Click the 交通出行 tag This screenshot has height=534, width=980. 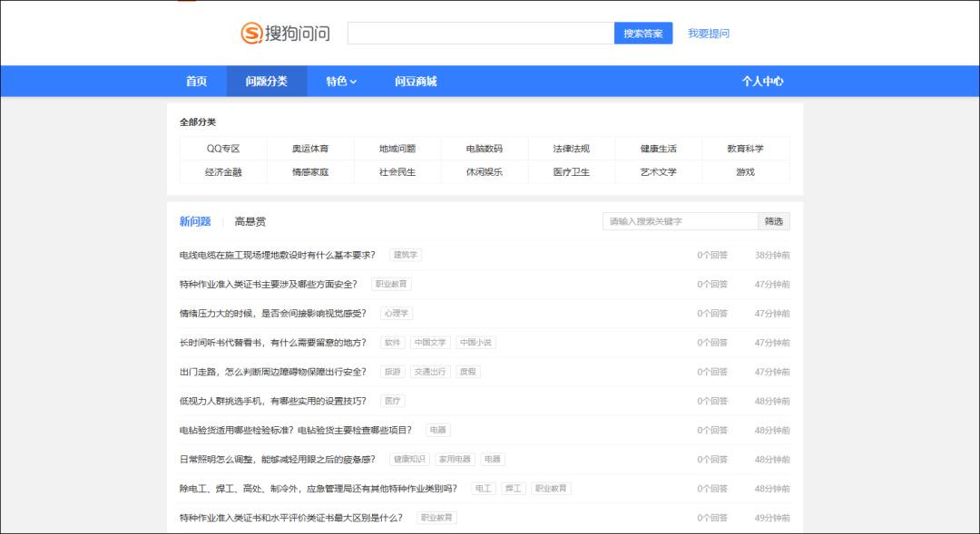(430, 372)
